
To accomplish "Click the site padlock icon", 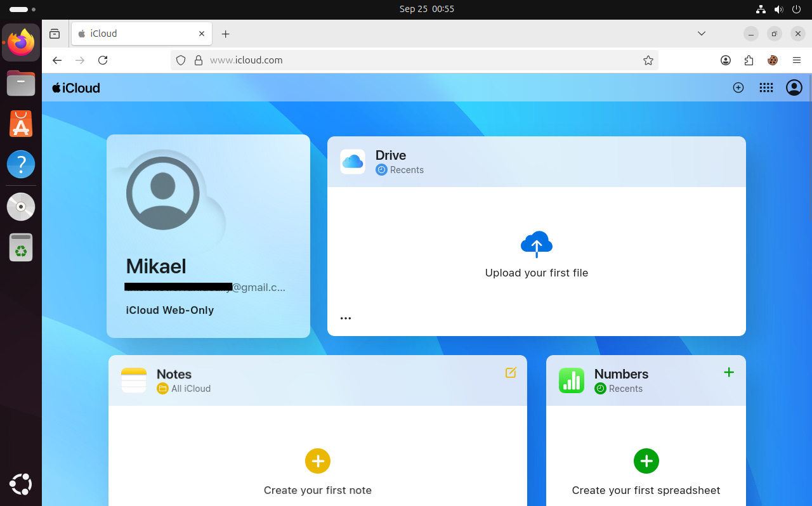I will pos(199,60).
